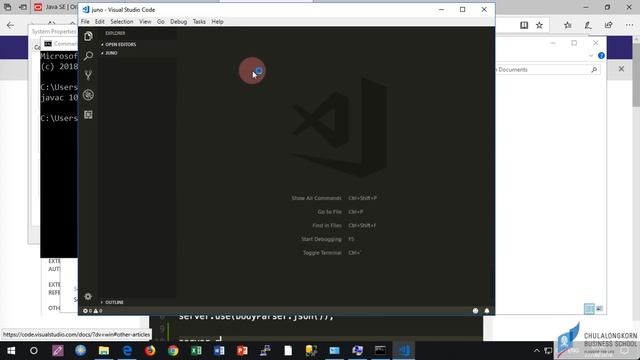
Task: Open the Windows Start menu
Action: pos(11,351)
